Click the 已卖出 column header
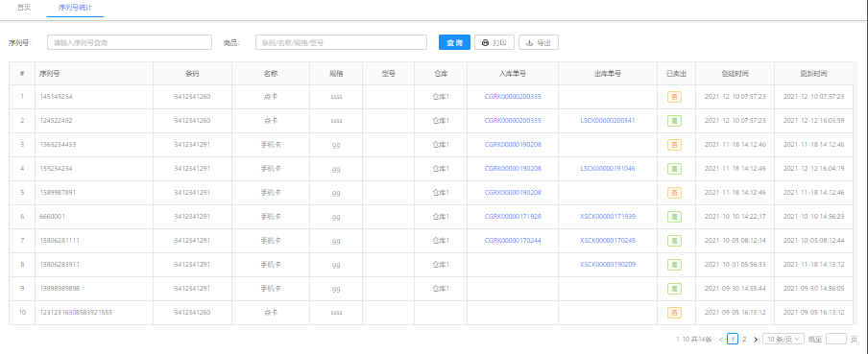This screenshot has height=354, width=868. (x=677, y=73)
